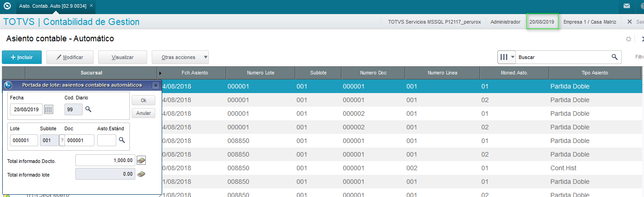Click the Numero Doc column header
The height and width of the screenshot is (197, 644).
click(373, 73)
